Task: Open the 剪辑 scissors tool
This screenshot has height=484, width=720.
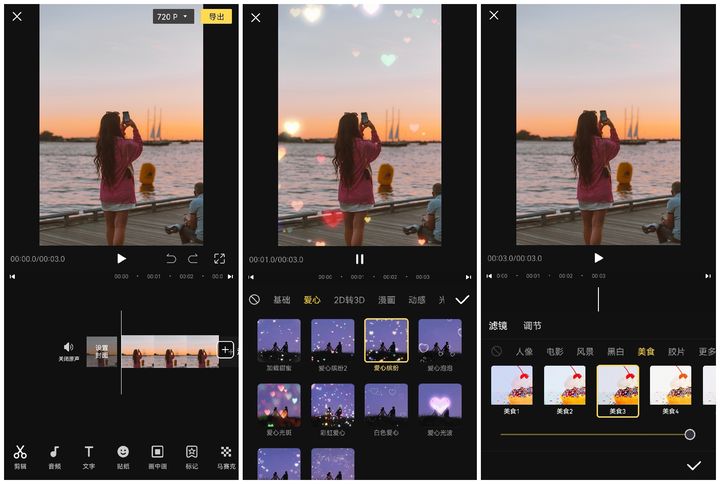Action: (20, 457)
